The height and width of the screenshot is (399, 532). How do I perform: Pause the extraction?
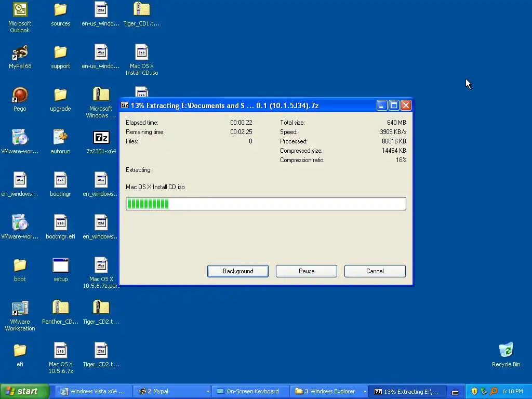coord(307,271)
